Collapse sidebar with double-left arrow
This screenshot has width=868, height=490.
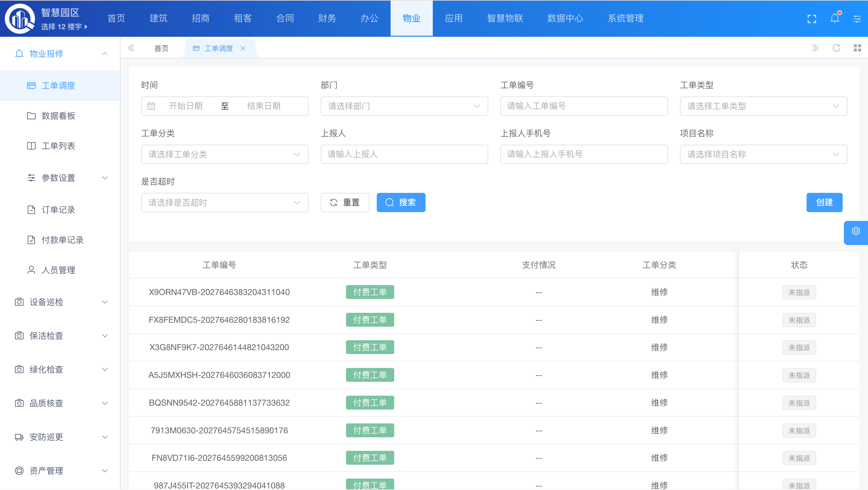coord(131,48)
